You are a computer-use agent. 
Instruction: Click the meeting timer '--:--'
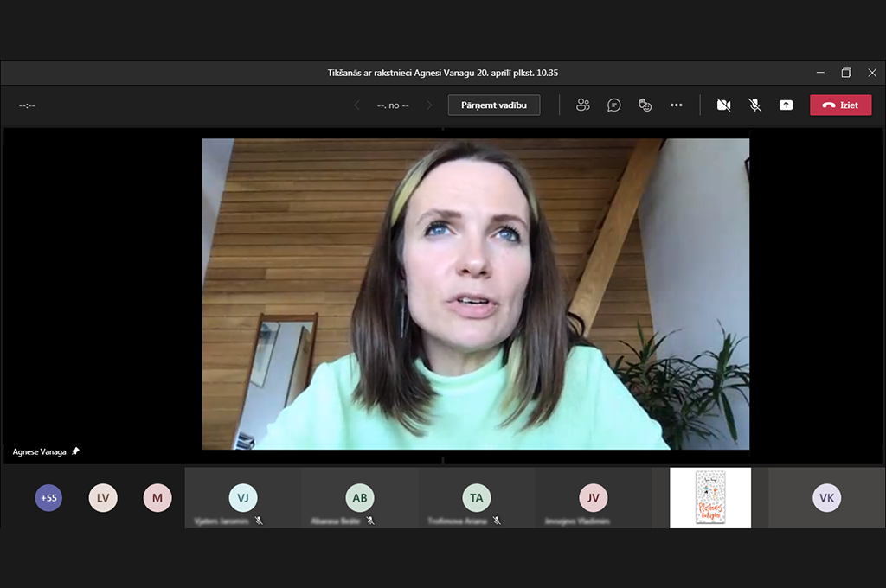pyautogui.click(x=27, y=105)
